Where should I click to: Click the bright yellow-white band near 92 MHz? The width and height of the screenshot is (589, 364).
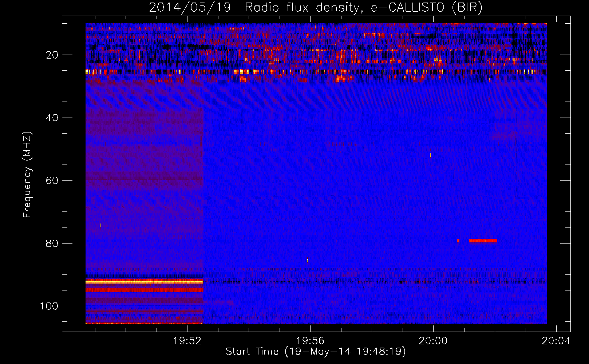(144, 282)
